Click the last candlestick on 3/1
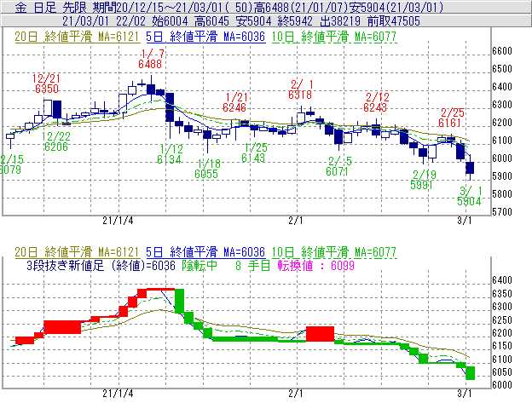Viewport: 532px width, 403px height. (x=470, y=168)
